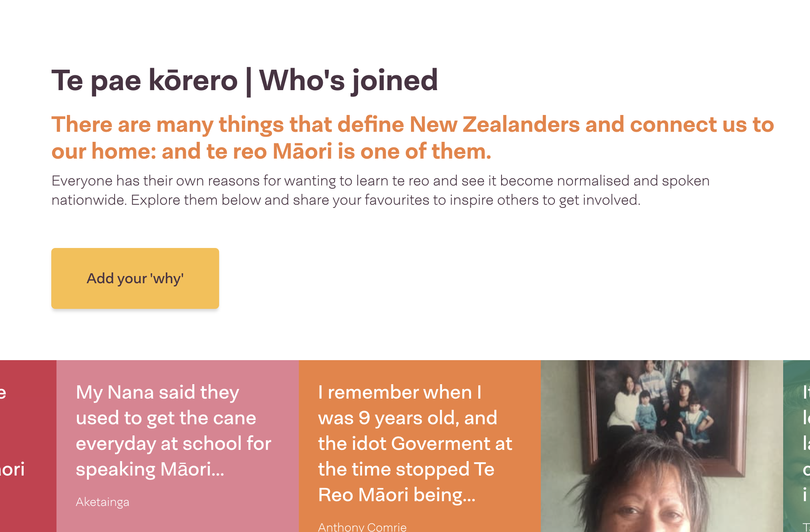Click the "Te pae kōrero" heading text
The height and width of the screenshot is (532, 810).
[144, 81]
